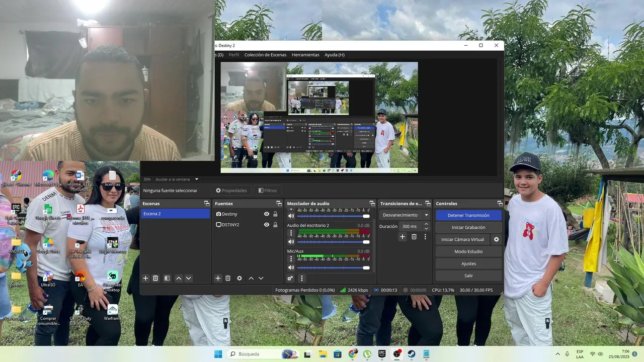Move source up in Fuentes panel
This screenshot has width=644, height=362.
251,278
